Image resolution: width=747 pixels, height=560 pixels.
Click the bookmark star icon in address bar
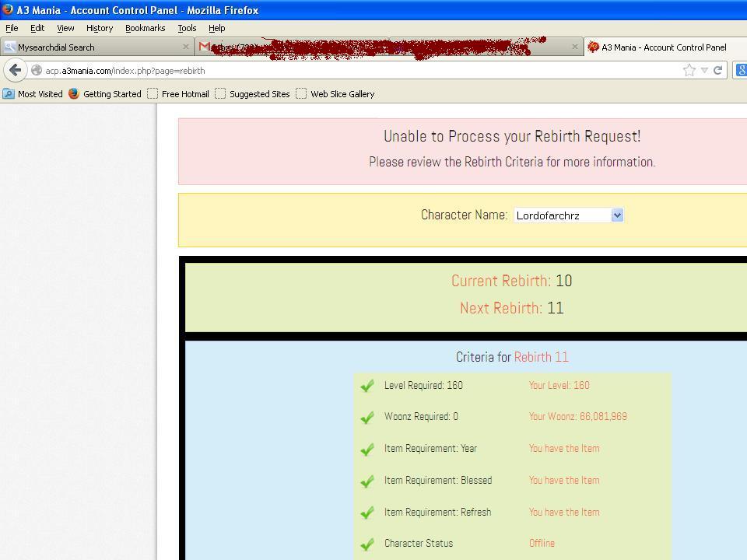(689, 70)
